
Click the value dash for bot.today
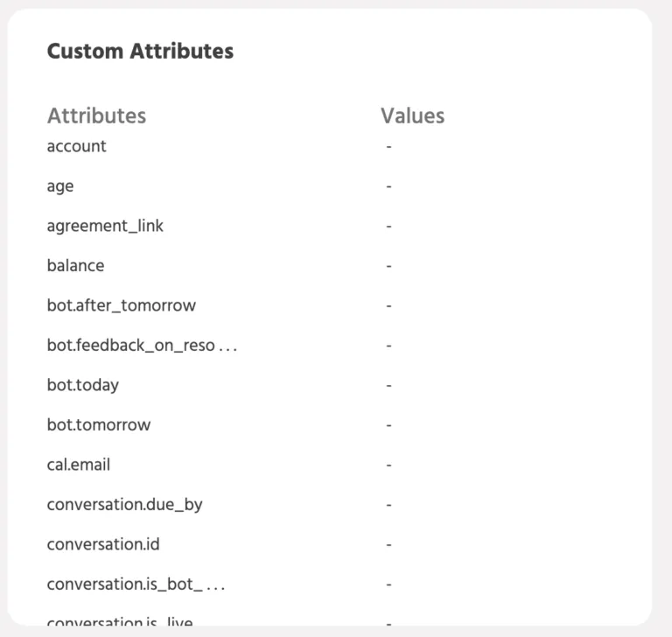pos(388,386)
